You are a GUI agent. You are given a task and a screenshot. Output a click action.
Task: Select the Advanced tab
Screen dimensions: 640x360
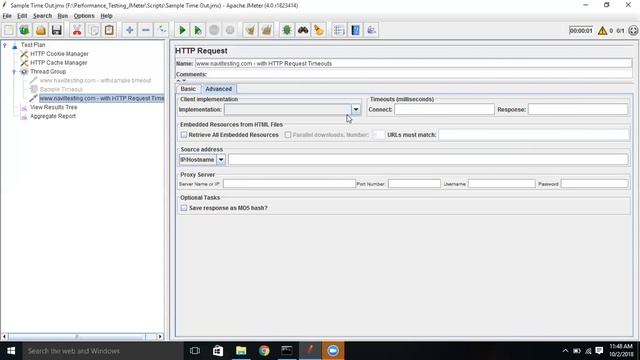[x=218, y=89]
